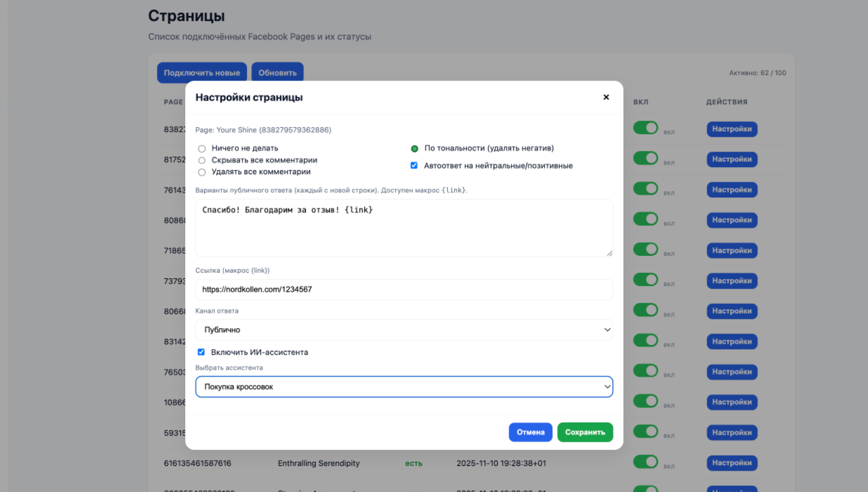Toggle the first row's ВКЛ switch
Screen dimensions: 868x492
pos(645,128)
